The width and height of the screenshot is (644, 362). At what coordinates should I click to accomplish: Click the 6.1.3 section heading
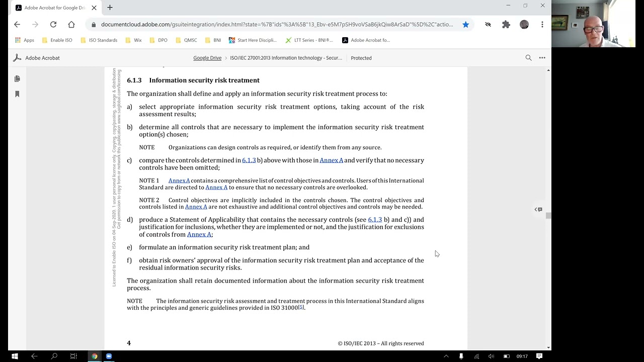[193, 80]
